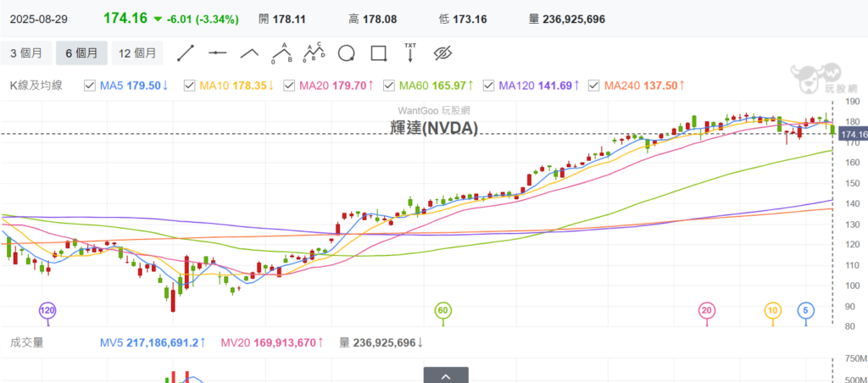
Task: Click the 174.16 last price in header
Action: pyautogui.click(x=125, y=19)
